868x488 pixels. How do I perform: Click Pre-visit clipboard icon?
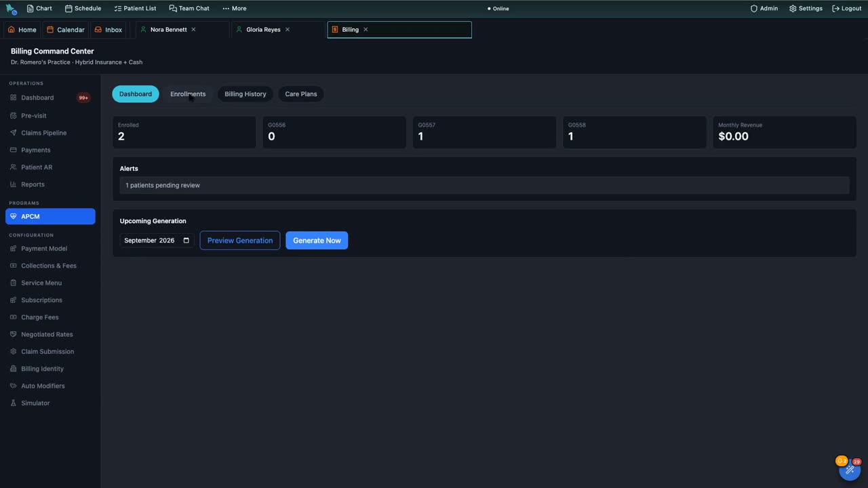point(14,115)
